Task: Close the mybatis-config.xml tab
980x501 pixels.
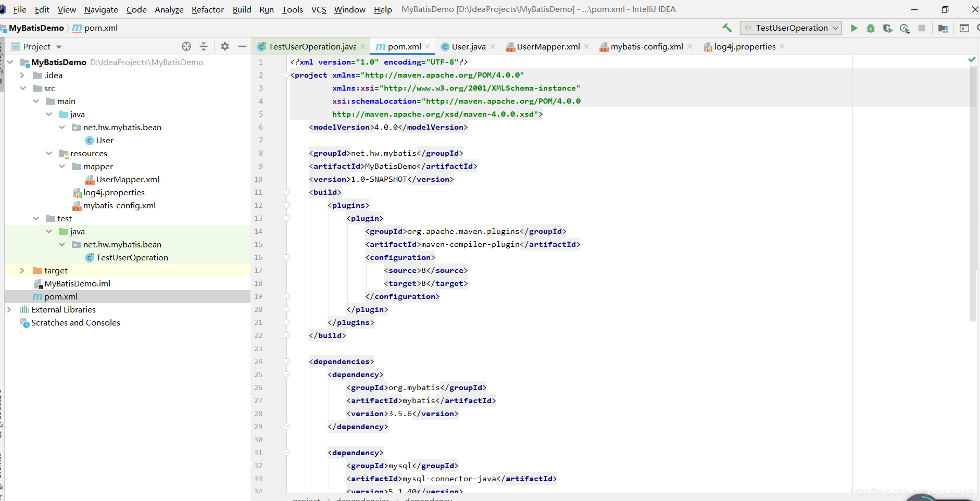Action: (690, 46)
